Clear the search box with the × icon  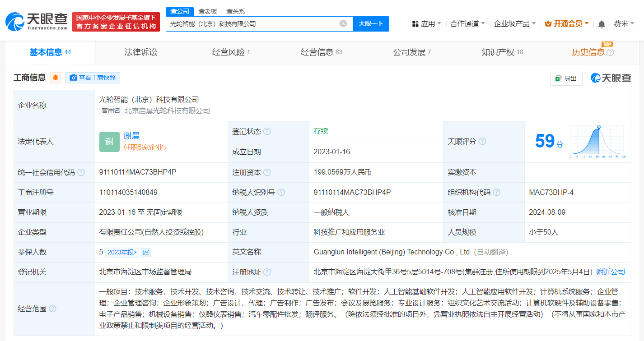pos(342,23)
